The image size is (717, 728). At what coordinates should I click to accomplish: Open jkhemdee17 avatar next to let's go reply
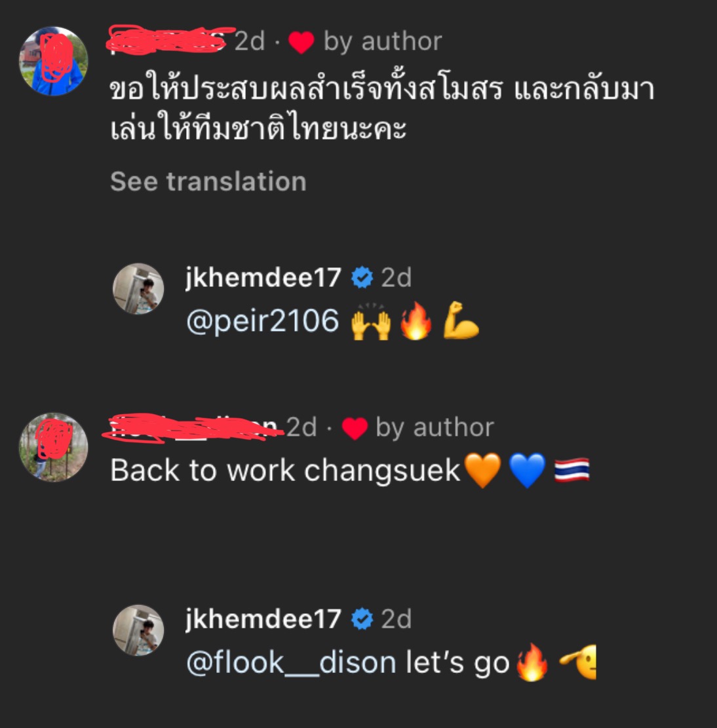pyautogui.click(x=138, y=630)
